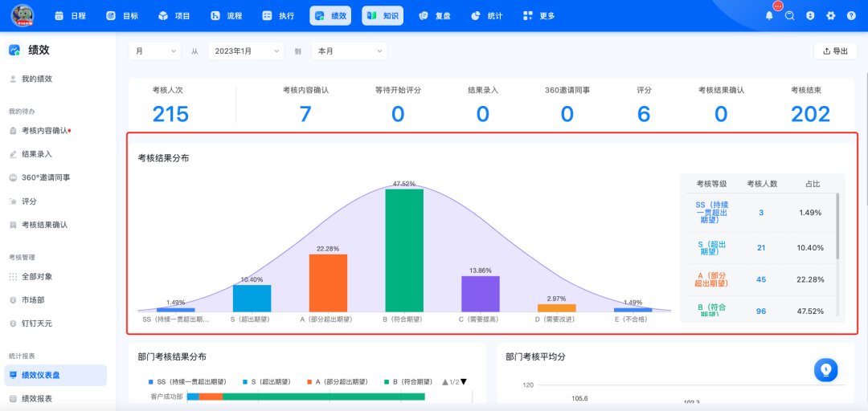
Task: Open the notification bell icon
Action: (769, 16)
